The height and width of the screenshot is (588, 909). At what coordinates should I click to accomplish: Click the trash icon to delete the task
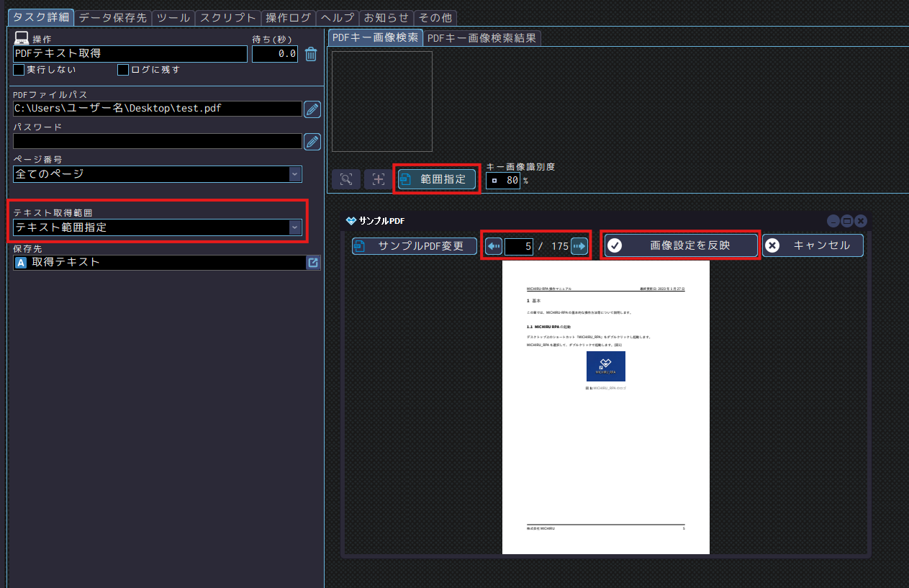(311, 54)
